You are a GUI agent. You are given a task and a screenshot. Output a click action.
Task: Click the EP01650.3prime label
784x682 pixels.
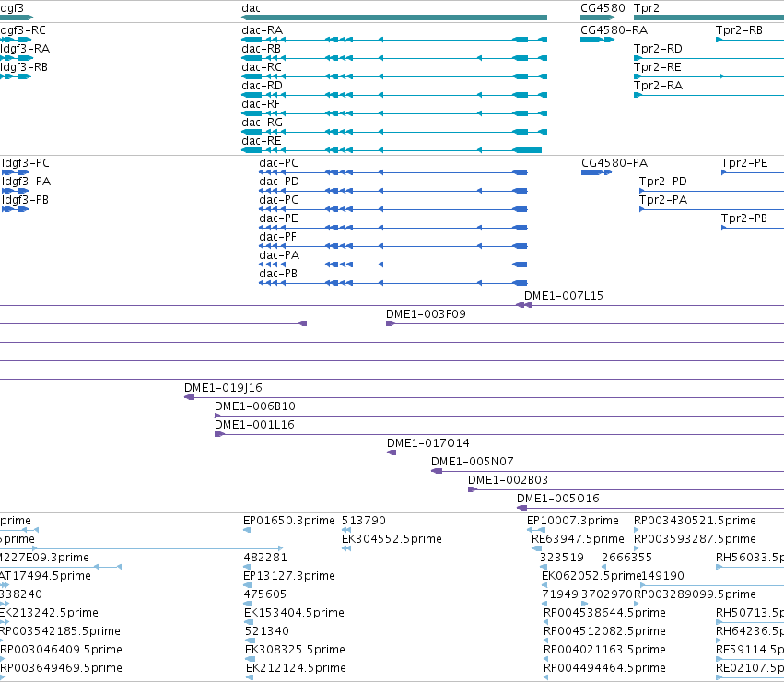pos(289,521)
